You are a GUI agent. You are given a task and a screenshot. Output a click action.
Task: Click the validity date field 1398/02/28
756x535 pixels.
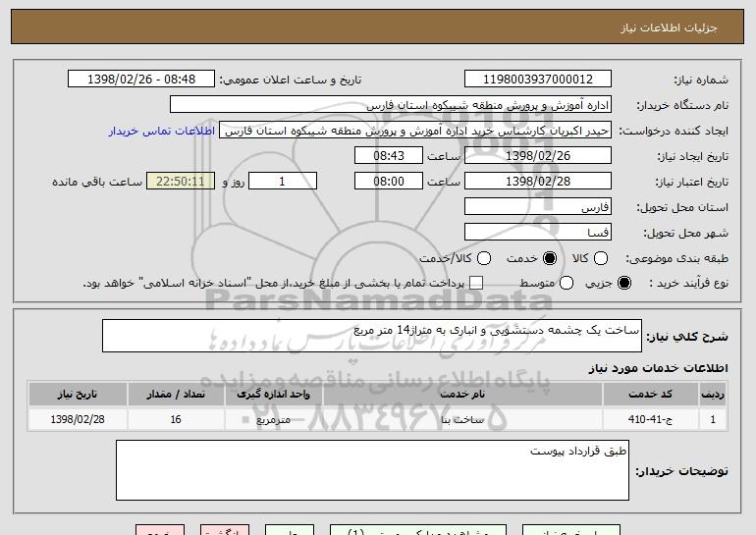[538, 182]
